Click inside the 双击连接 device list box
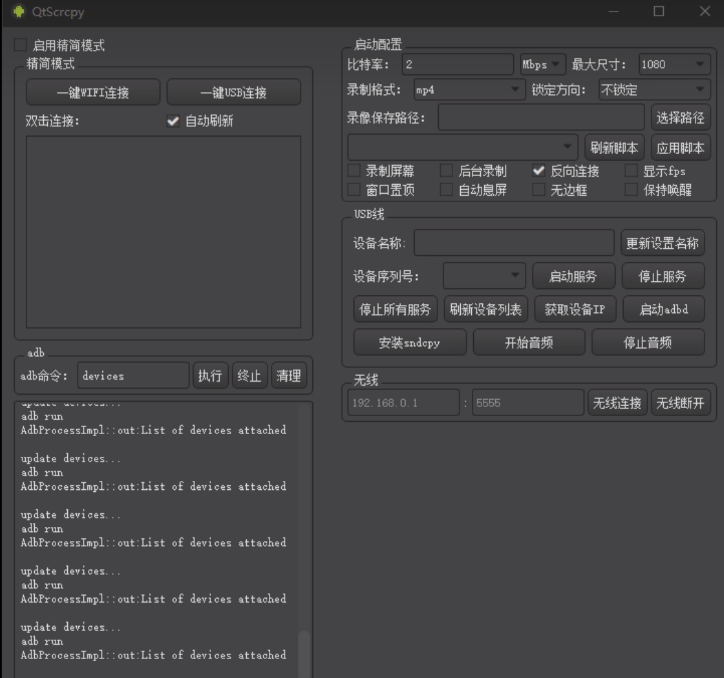724x678 pixels. [163, 232]
